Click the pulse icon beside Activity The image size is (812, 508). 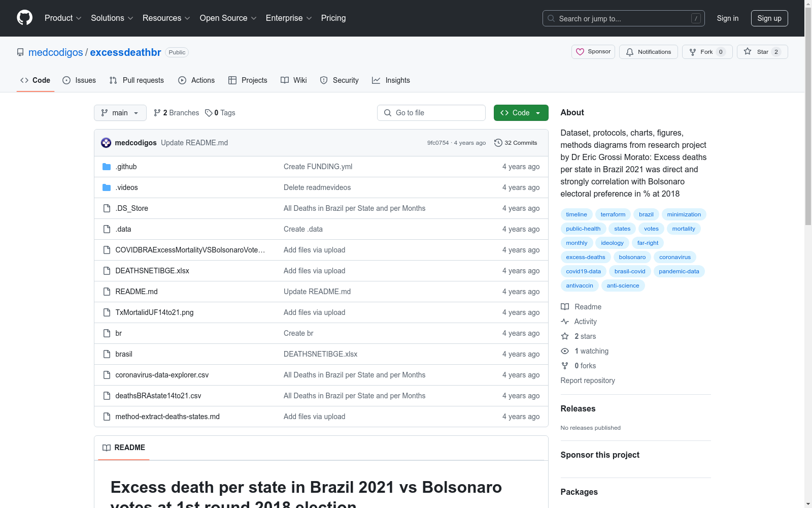pos(565,322)
